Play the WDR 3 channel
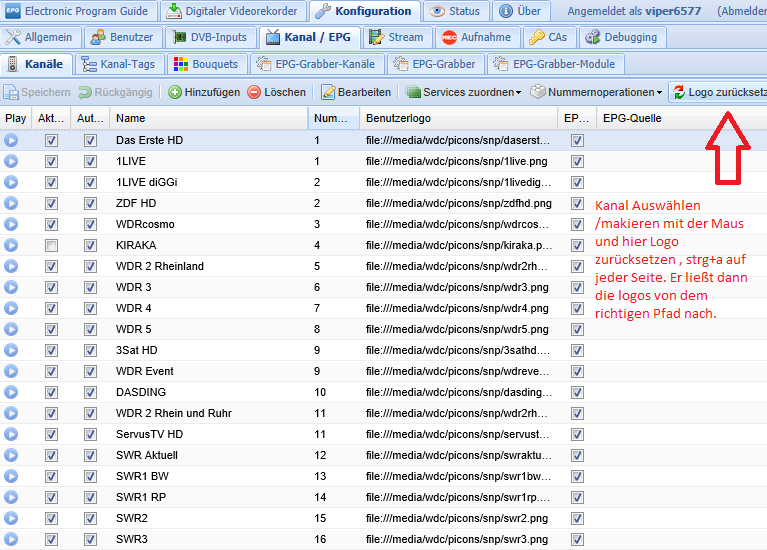The image size is (767, 550). 11,287
